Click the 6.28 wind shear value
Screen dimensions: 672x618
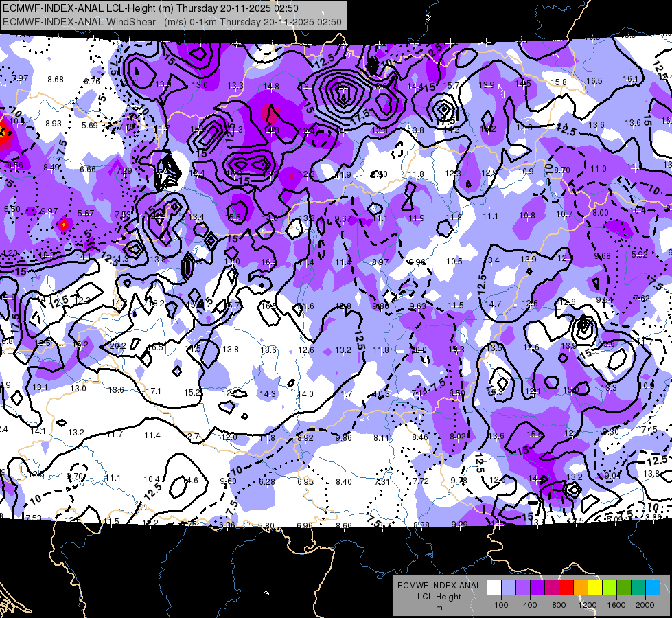point(266,481)
